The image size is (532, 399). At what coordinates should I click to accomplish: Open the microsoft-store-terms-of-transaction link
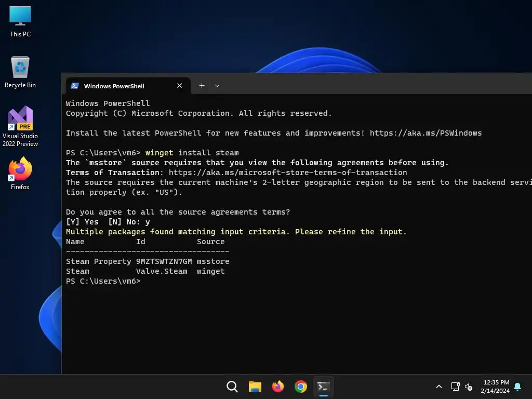(288, 172)
